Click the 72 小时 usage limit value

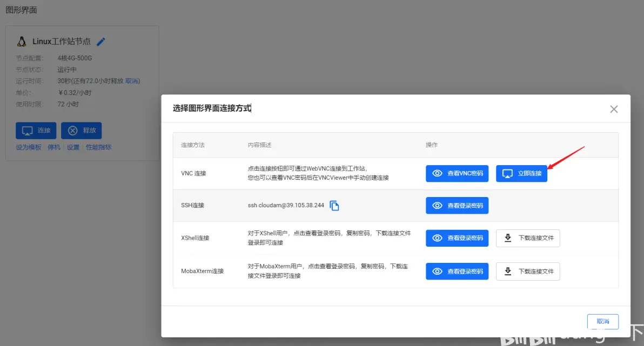click(x=68, y=104)
